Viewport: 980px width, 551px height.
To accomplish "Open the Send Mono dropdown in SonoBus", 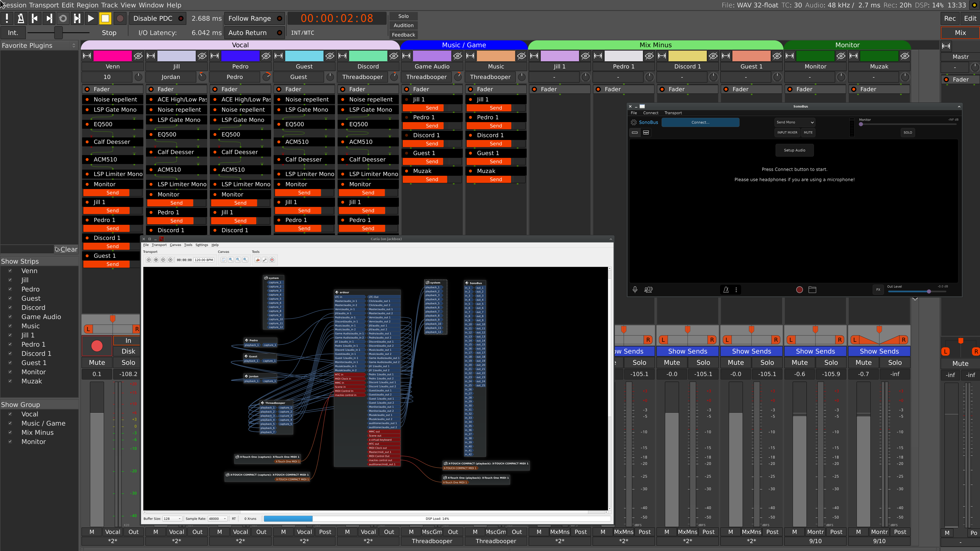I will [x=795, y=122].
